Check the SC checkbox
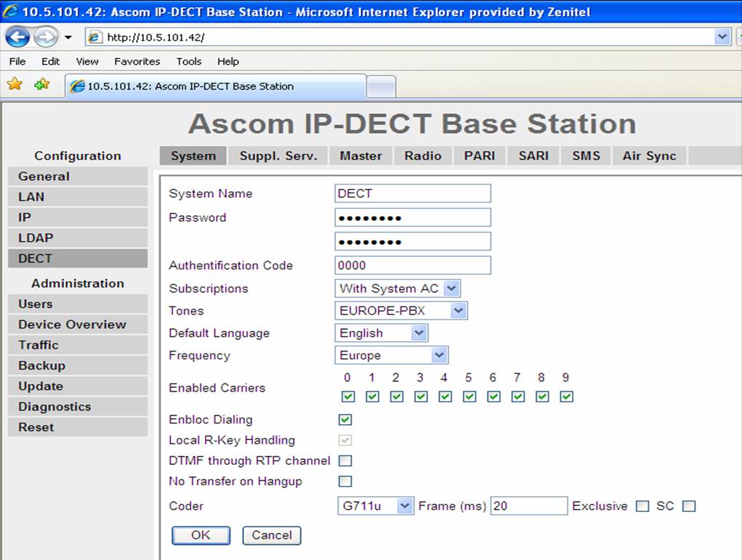 point(689,506)
